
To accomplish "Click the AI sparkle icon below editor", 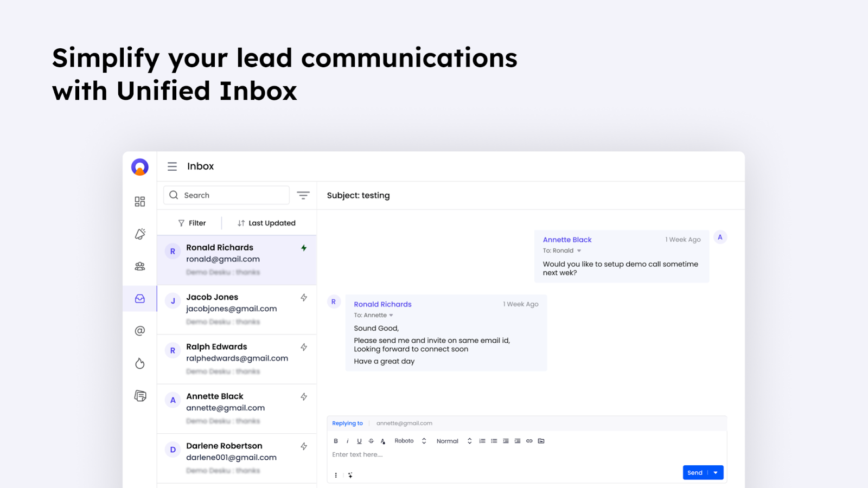I will tap(350, 475).
